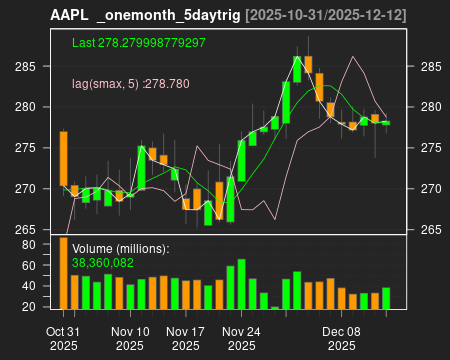The width and height of the screenshot is (450, 360).
Task: Click the volume axis 80 label
Action: [x=29, y=245]
